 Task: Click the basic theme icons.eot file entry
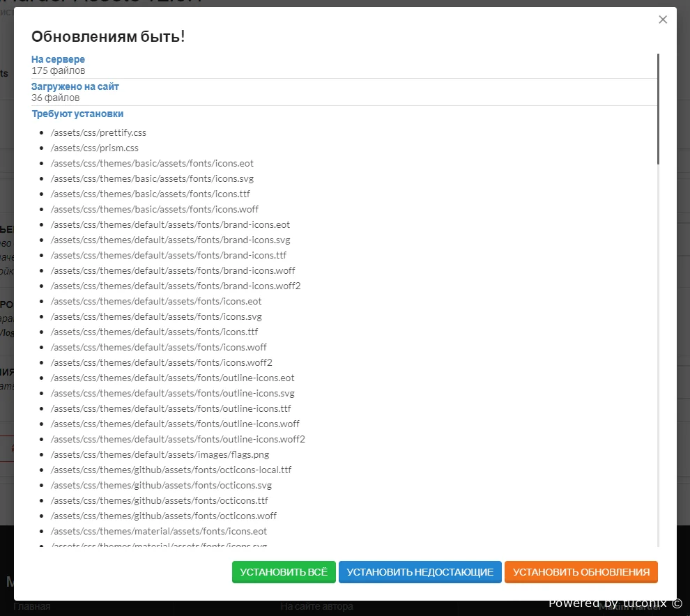152,163
